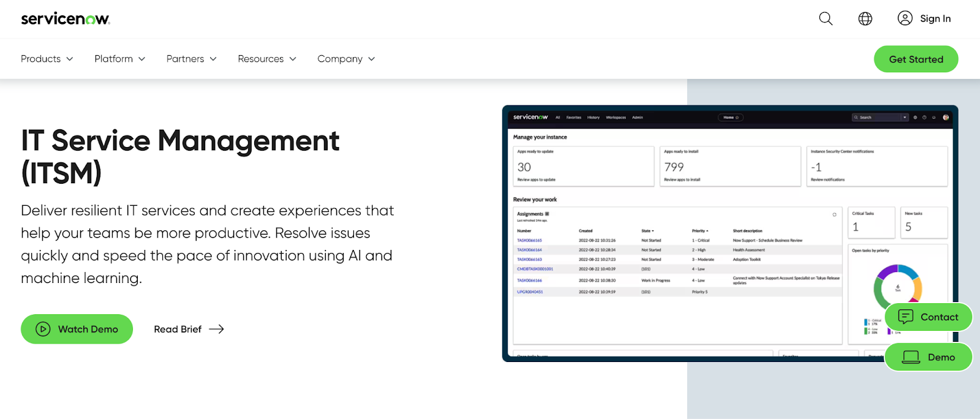The width and height of the screenshot is (980, 419).
Task: Open task TASK0066163 link
Action: (x=529, y=260)
